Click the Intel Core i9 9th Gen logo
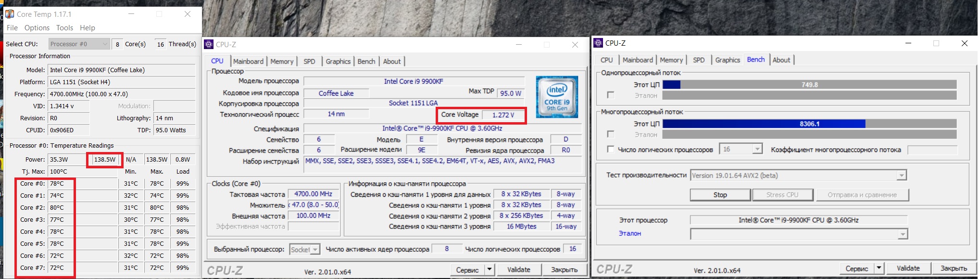This screenshot has height=279, width=980. (557, 97)
